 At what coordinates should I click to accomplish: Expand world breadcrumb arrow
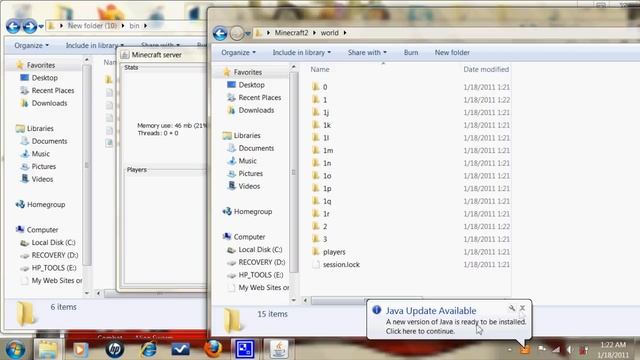pyautogui.click(x=345, y=33)
